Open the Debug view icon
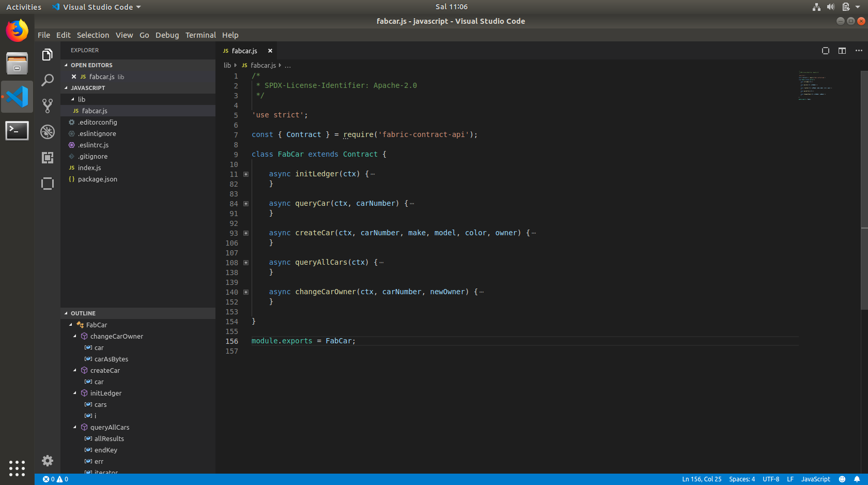The height and width of the screenshot is (485, 868). pyautogui.click(x=48, y=132)
